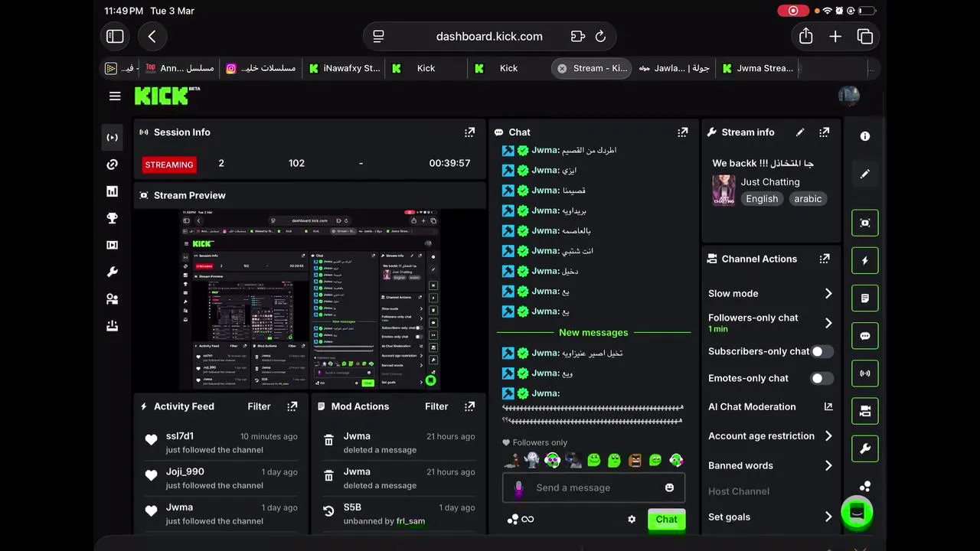The height and width of the screenshot is (551, 980).
Task: Select the angry brown emote
Action: click(635, 460)
